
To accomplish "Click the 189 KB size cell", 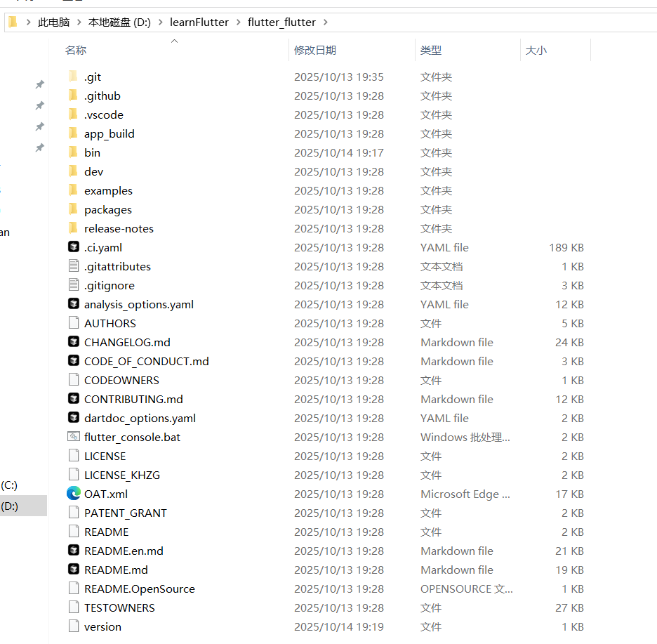I will point(566,247).
